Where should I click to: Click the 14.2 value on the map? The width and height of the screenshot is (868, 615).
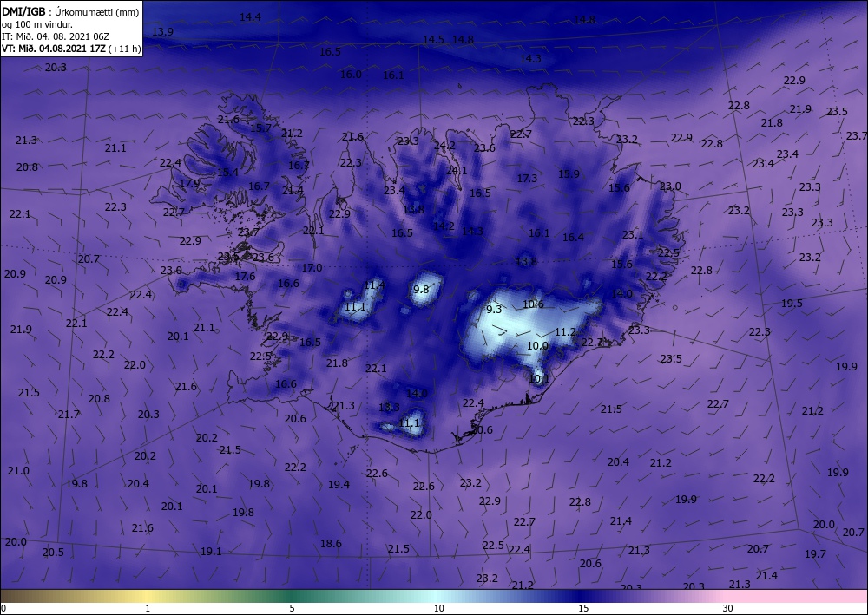[444, 226]
